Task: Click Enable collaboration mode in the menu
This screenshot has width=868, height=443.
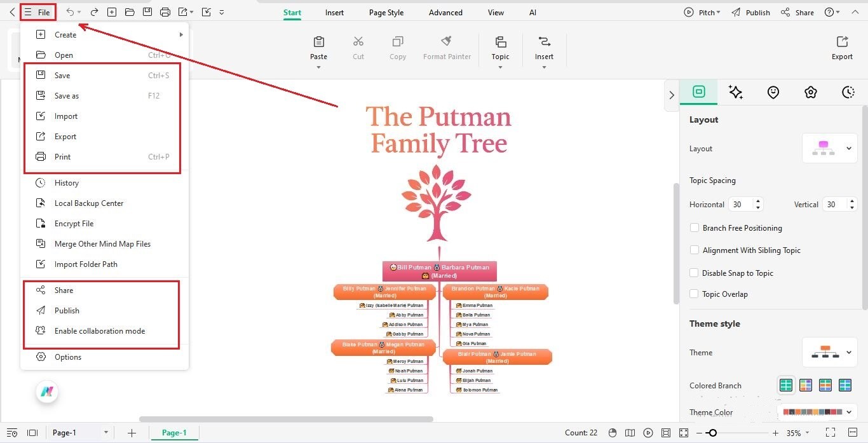Action: 100,331
